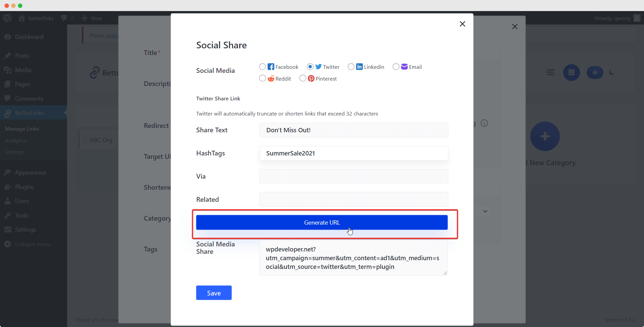Expand the category selection chevron
Image resolution: width=644 pixels, height=327 pixels.
[485, 212]
